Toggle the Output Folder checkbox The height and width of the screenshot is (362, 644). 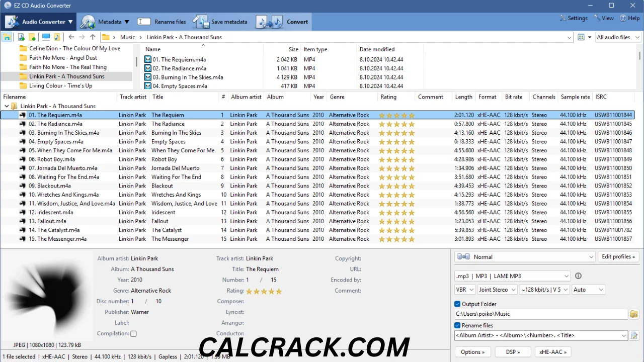tap(457, 304)
